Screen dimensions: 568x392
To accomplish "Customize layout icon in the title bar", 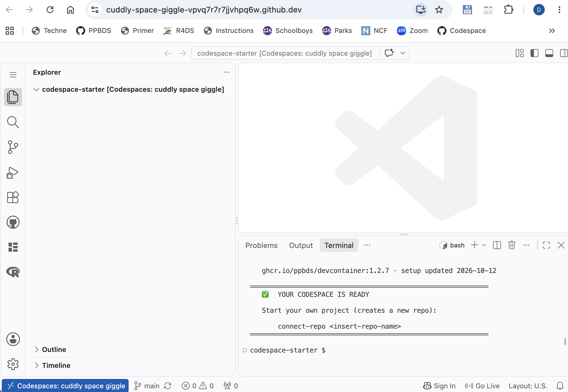I will [x=520, y=53].
